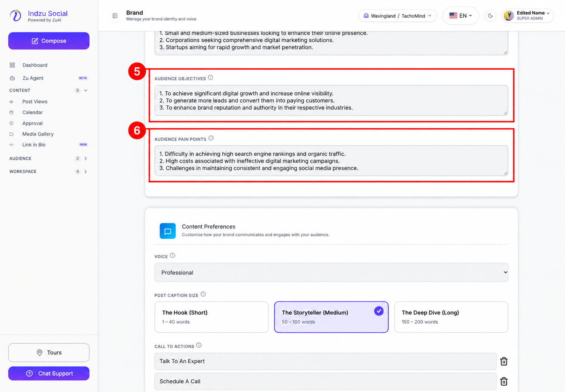The width and height of the screenshot is (565, 392).
Task: Click the Tours button
Action: click(49, 353)
